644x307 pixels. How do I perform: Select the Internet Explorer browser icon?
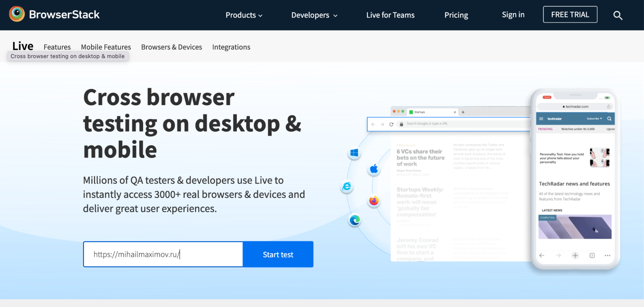click(347, 187)
